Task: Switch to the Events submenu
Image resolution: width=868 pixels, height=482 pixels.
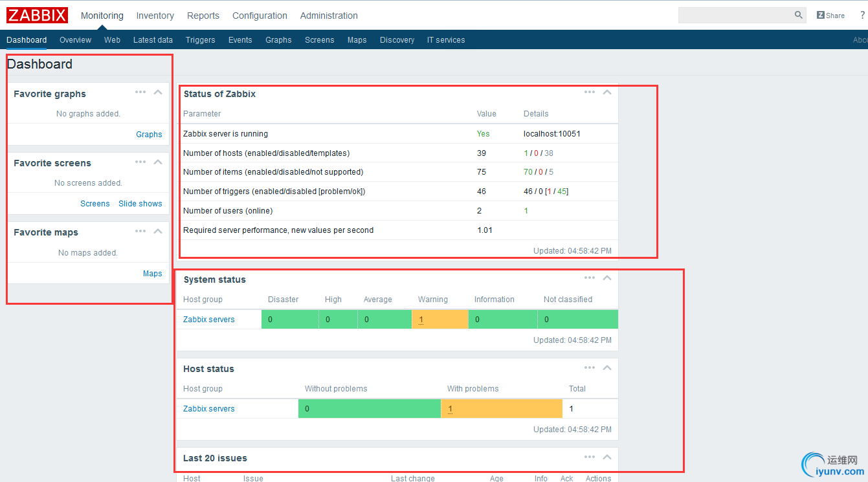Action: pyautogui.click(x=240, y=40)
